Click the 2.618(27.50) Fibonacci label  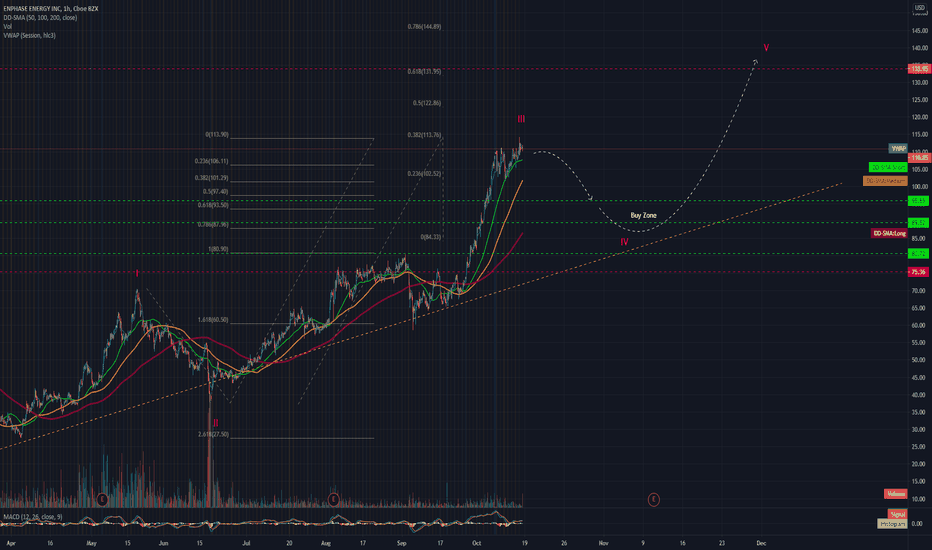point(213,435)
